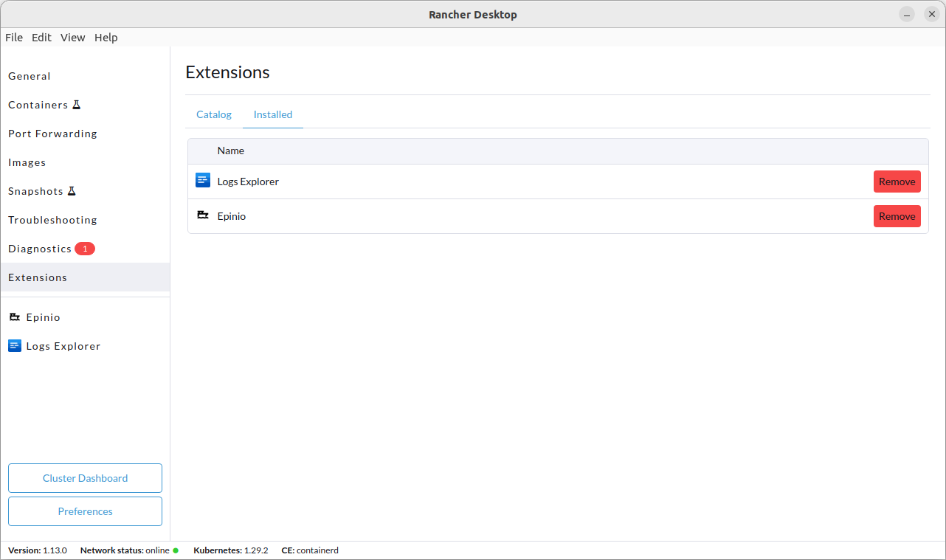Open the File menu

14,38
